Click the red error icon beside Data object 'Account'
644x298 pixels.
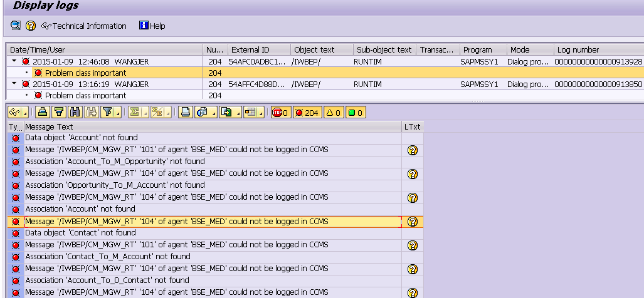coord(16,138)
